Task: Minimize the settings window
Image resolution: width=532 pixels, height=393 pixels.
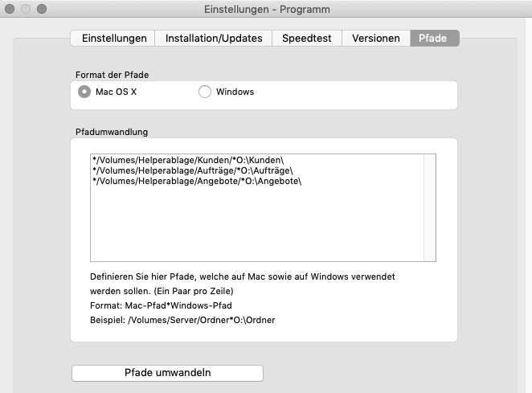Action: click(x=26, y=9)
